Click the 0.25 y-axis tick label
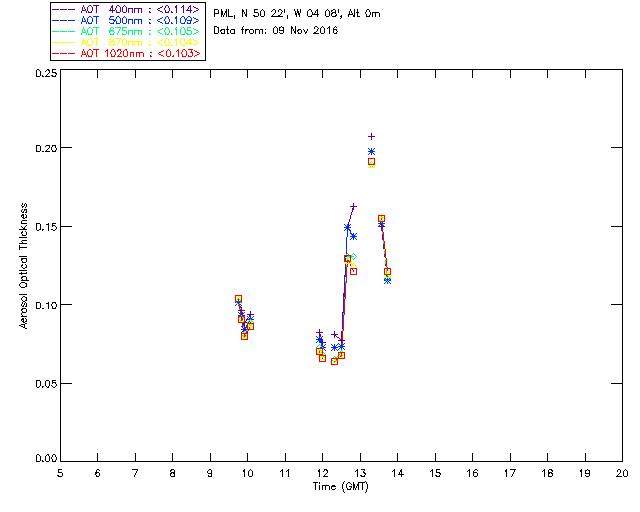The width and height of the screenshot is (640, 512). tap(46, 73)
